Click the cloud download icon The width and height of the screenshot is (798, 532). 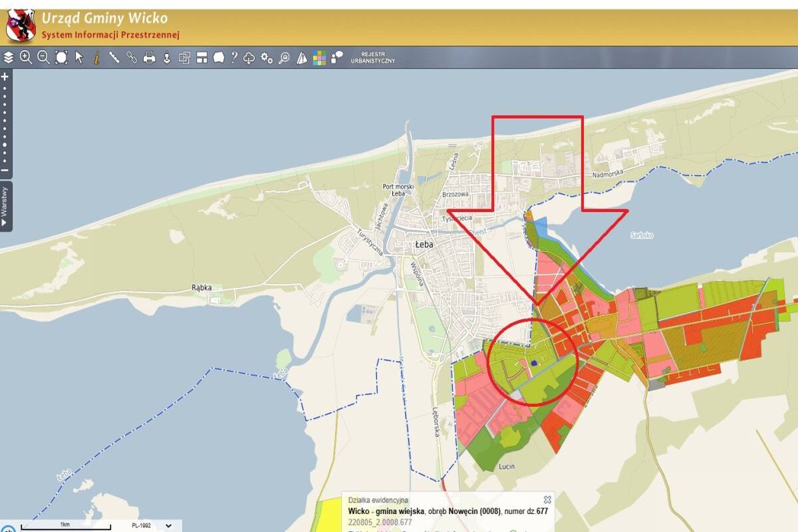pos(249,58)
